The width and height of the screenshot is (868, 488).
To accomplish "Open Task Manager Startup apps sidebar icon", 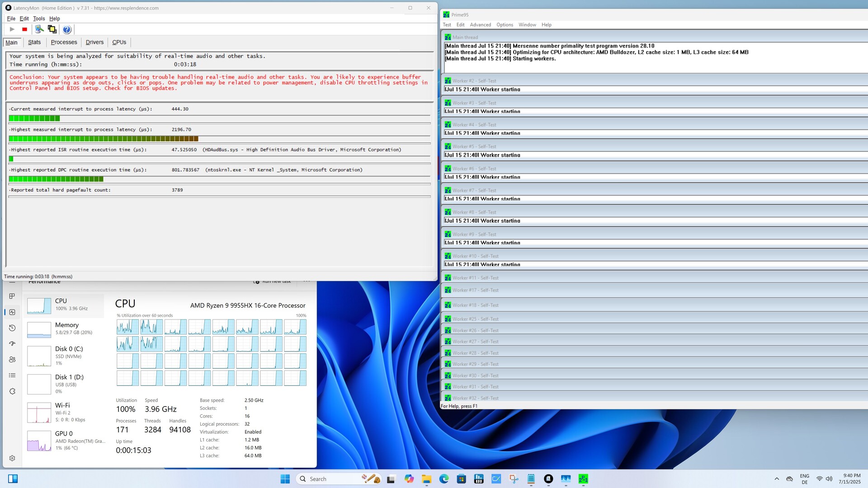I will pos(12,344).
